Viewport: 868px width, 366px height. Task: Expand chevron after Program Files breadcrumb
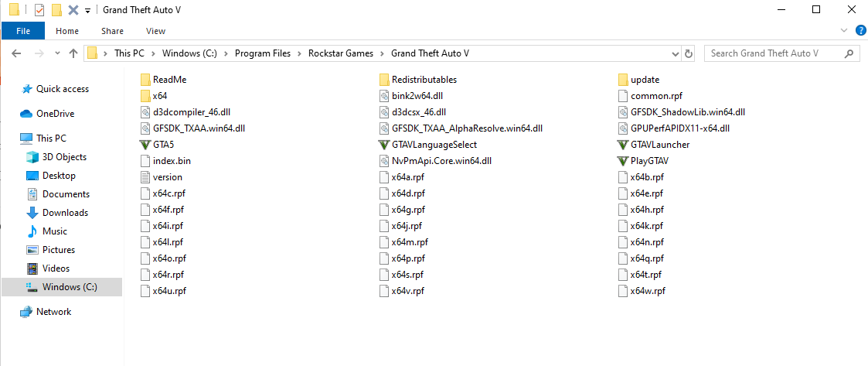pos(299,54)
